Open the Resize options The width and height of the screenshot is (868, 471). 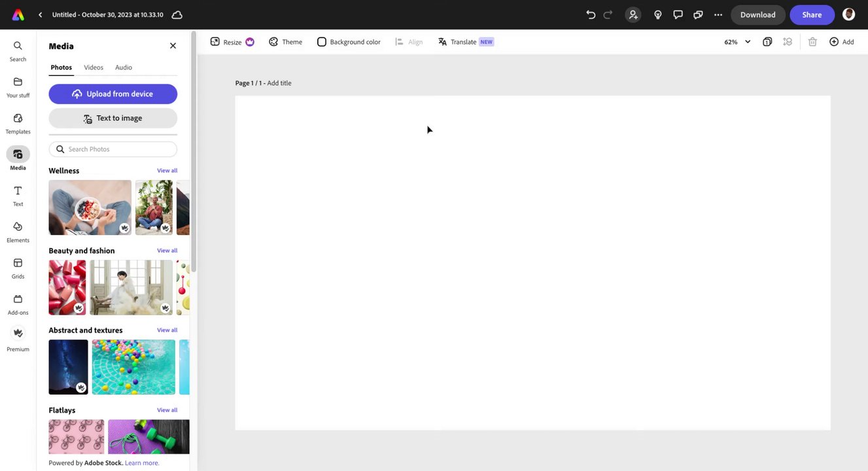pyautogui.click(x=232, y=42)
